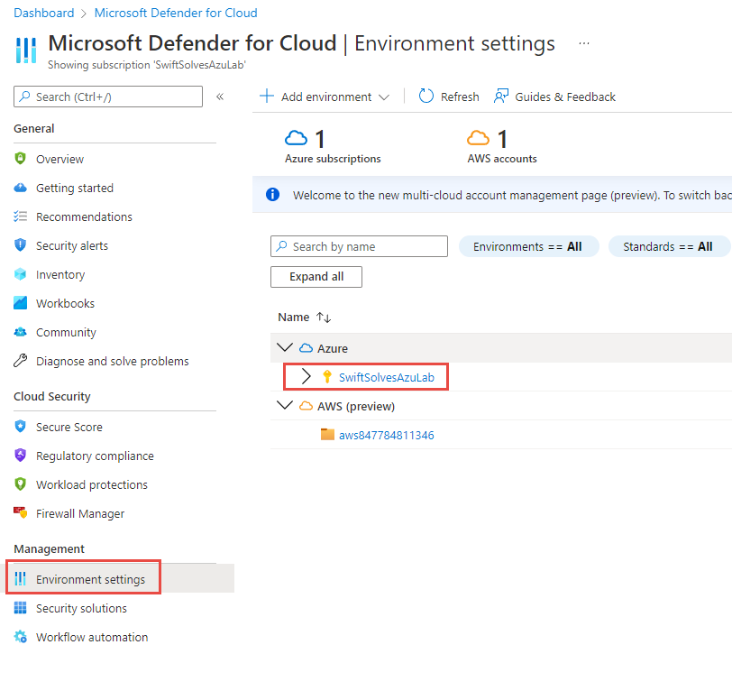Click the orange AWS (preview) cloud icon in the tree
Image resolution: width=732 pixels, height=700 pixels.
coord(306,406)
